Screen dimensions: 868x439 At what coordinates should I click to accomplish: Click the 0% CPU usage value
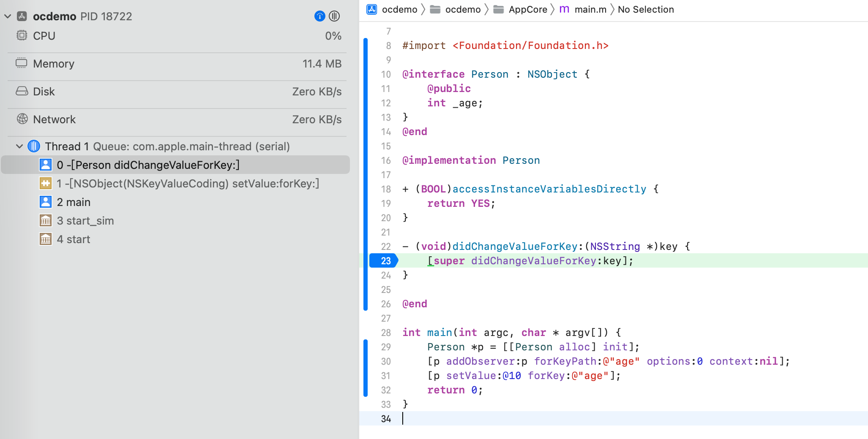pyautogui.click(x=333, y=36)
